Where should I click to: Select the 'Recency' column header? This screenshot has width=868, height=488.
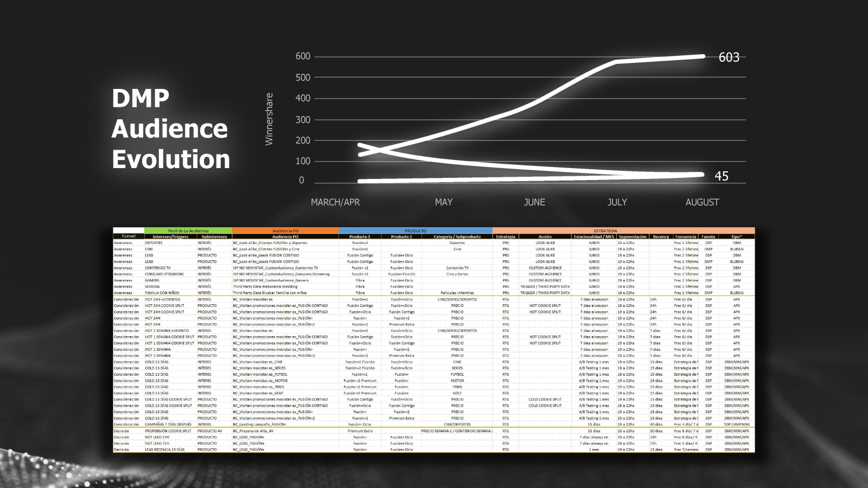coord(661,236)
